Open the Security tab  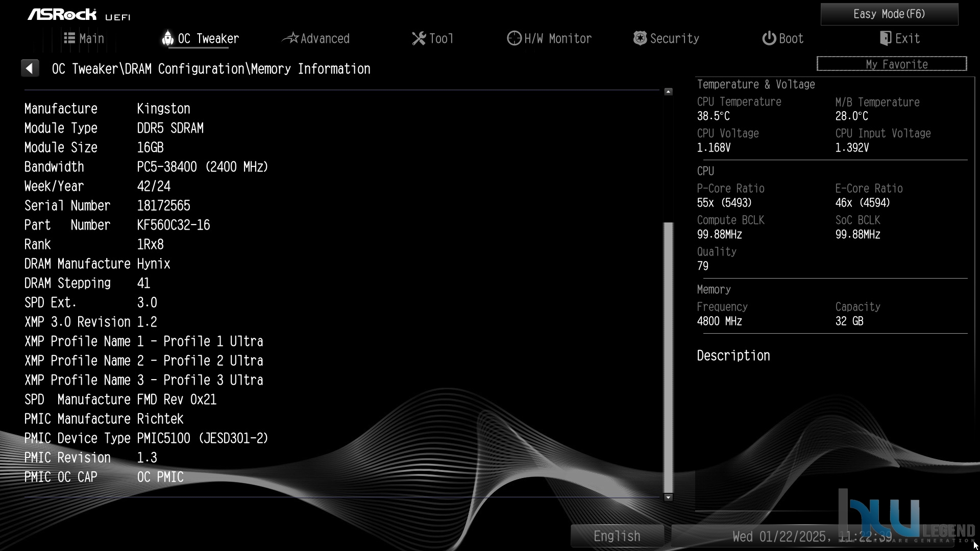pos(666,39)
